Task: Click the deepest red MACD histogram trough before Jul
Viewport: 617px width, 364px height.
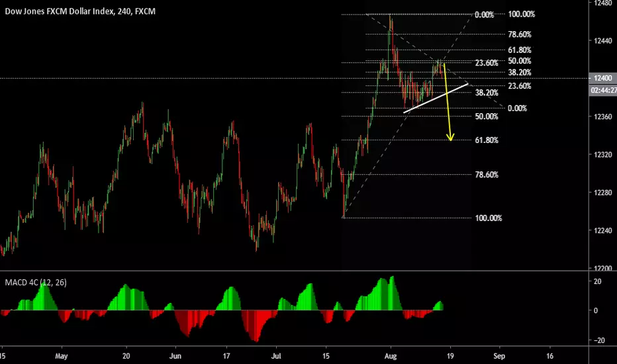Action: 257,326
